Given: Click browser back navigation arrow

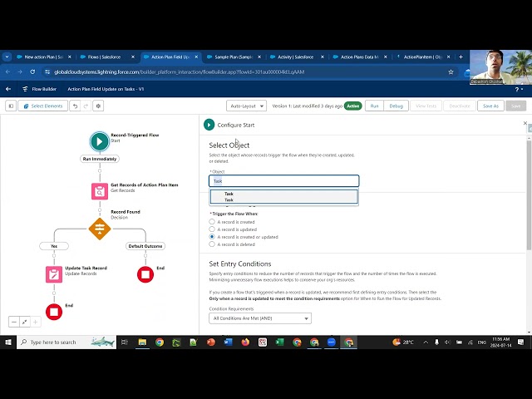Looking at the screenshot, I should pos(7,72).
